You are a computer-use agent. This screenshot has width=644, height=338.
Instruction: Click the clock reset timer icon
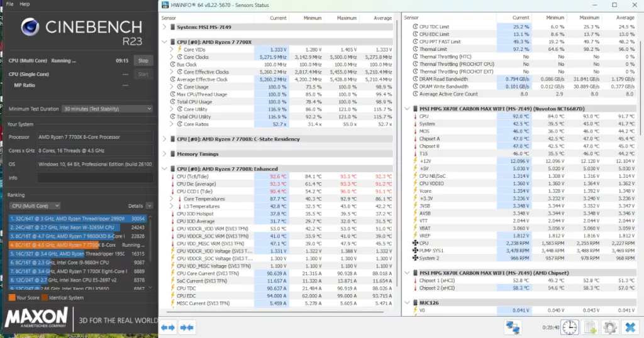tap(570, 327)
